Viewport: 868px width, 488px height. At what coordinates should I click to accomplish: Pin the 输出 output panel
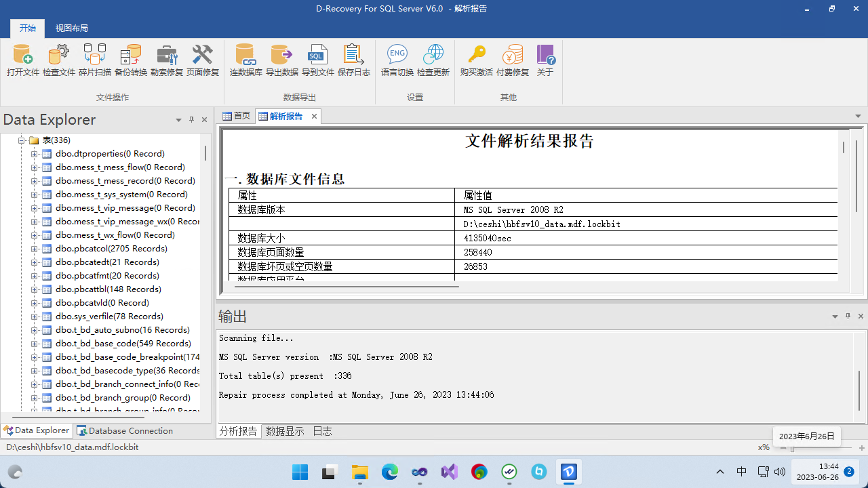click(848, 317)
